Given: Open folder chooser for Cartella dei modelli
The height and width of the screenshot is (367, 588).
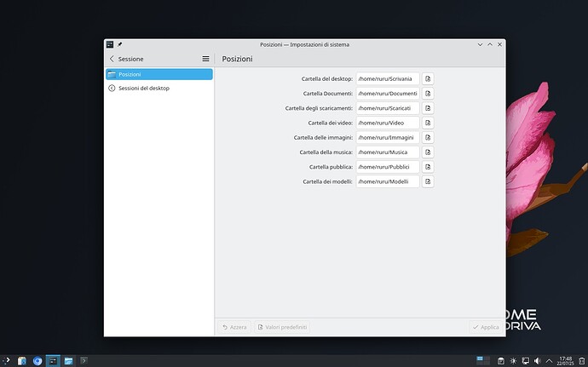Looking at the screenshot, I should click(x=428, y=181).
